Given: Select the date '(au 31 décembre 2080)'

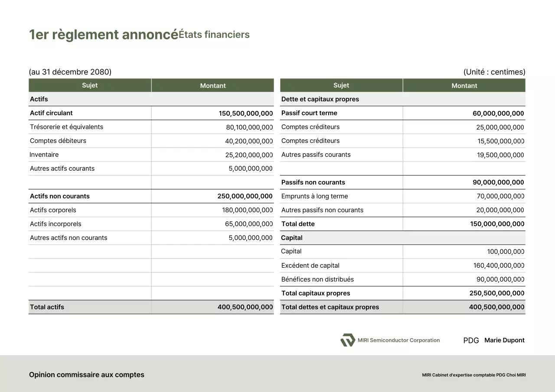Looking at the screenshot, I should [x=70, y=72].
